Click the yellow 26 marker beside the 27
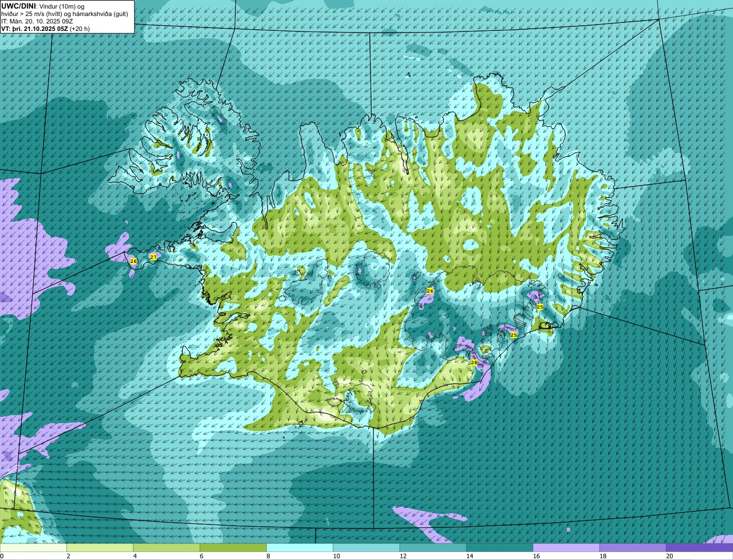Screen dimensions: 733x560 coord(133,261)
